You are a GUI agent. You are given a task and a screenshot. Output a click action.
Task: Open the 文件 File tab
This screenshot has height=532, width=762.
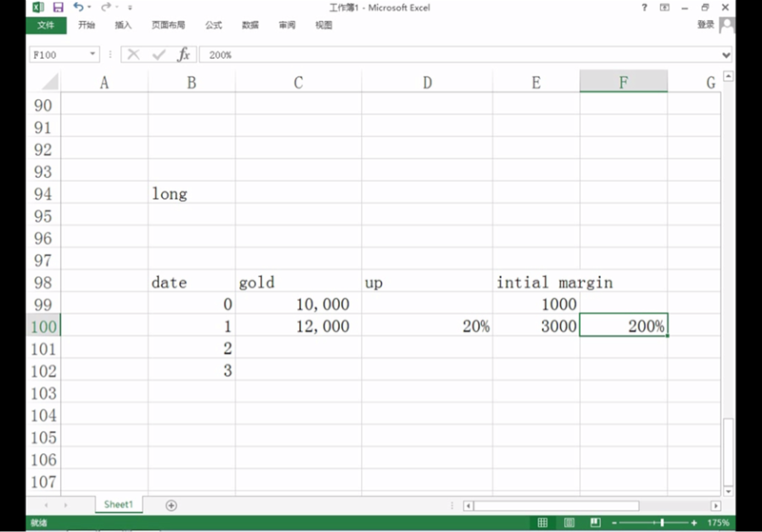(46, 26)
